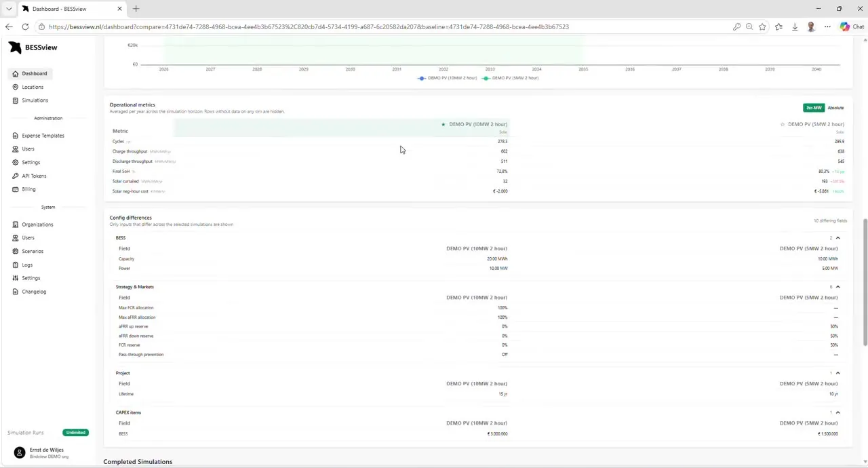Click the page vertical scrollbar
868x468 pixels.
(865, 281)
